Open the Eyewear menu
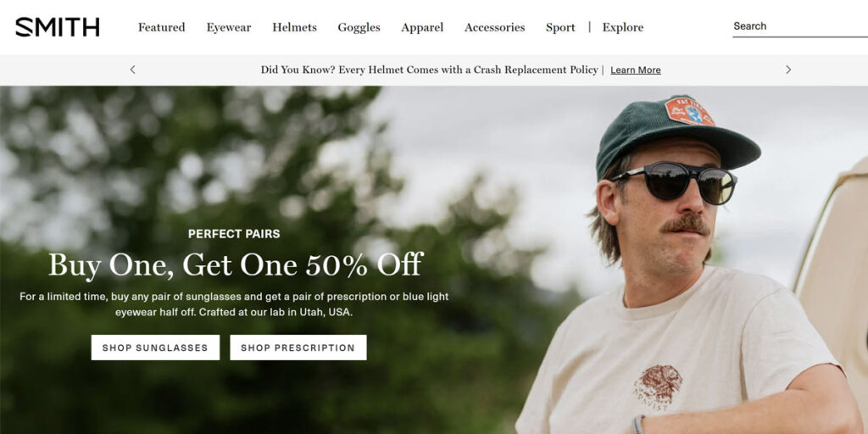This screenshot has height=434, width=868. (229, 28)
